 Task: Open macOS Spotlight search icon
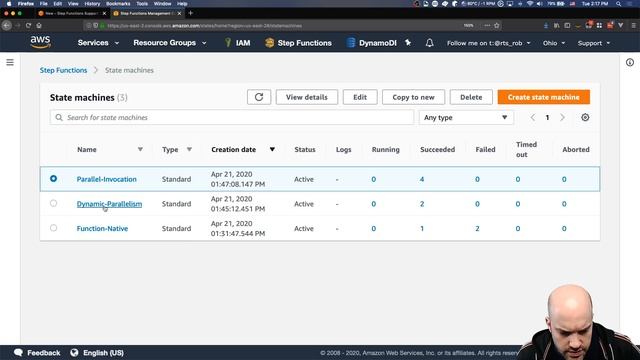click(x=619, y=4)
